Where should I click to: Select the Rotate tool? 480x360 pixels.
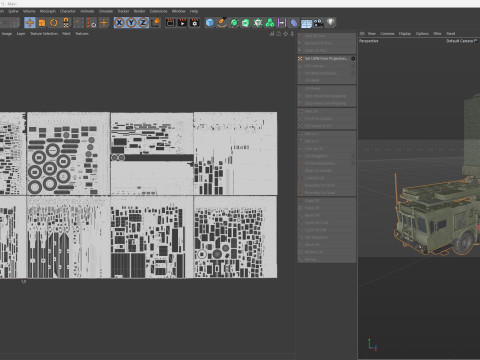(x=54, y=23)
